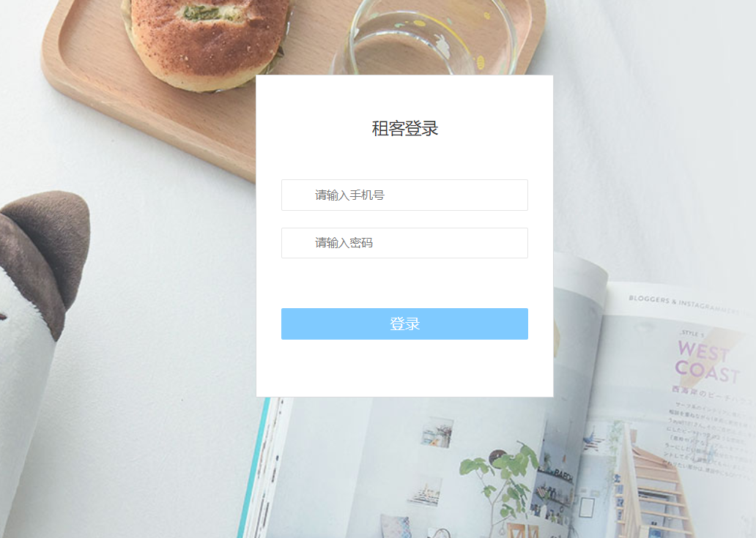Click the blank space between password field and 登录
756x538 pixels.
coord(404,283)
